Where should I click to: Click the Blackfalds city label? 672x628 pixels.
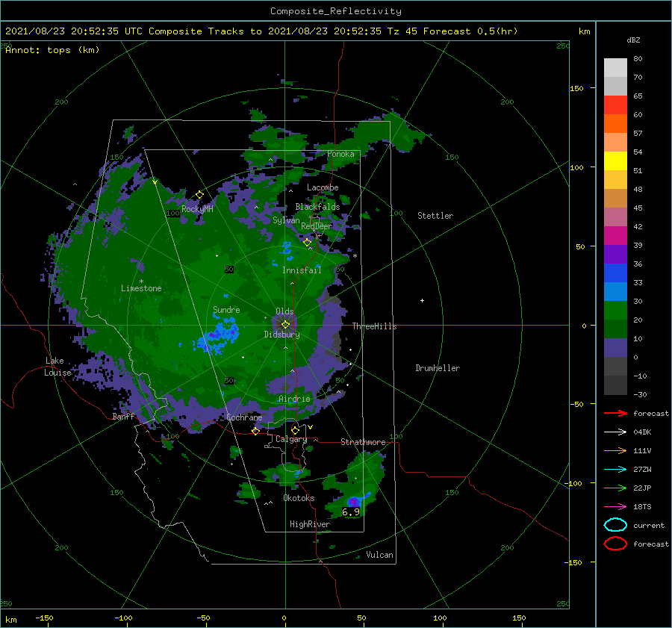point(317,207)
